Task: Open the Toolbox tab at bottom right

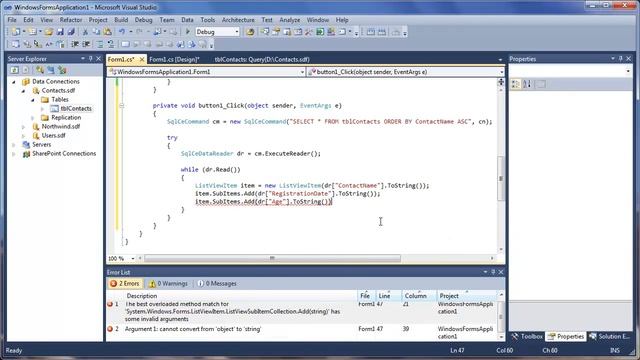Action: [x=527, y=336]
